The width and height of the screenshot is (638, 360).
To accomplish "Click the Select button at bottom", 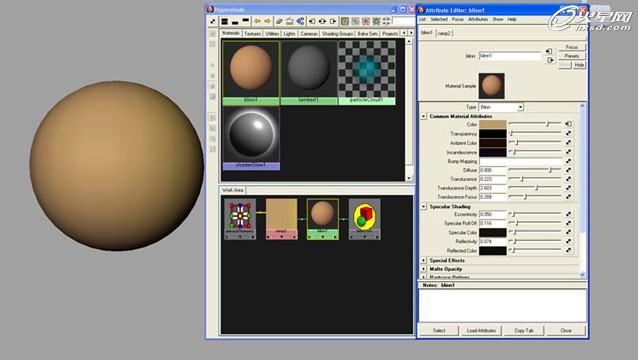I will click(439, 330).
